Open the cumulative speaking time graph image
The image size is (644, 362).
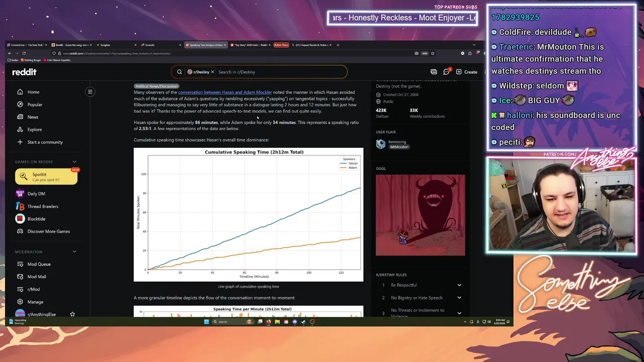point(249,215)
